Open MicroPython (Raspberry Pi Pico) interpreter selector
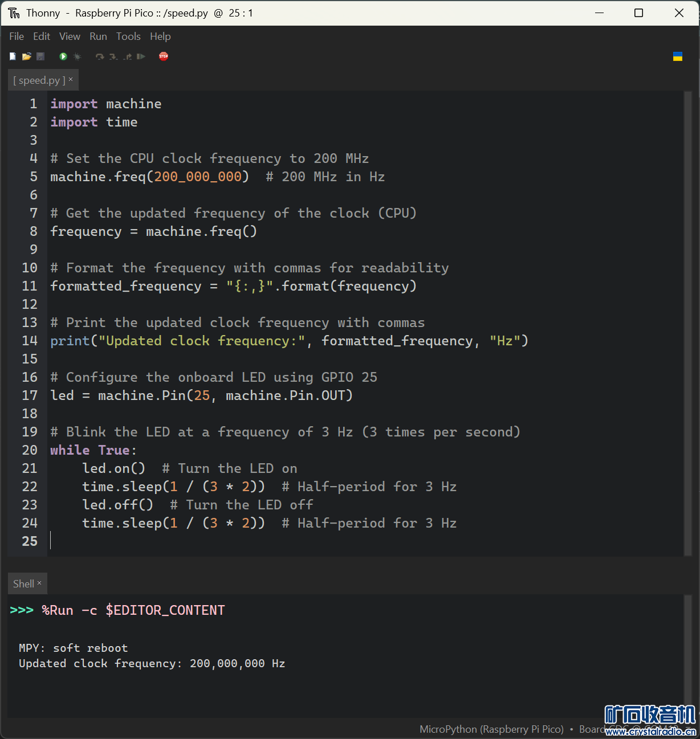The image size is (700, 739). (491, 729)
